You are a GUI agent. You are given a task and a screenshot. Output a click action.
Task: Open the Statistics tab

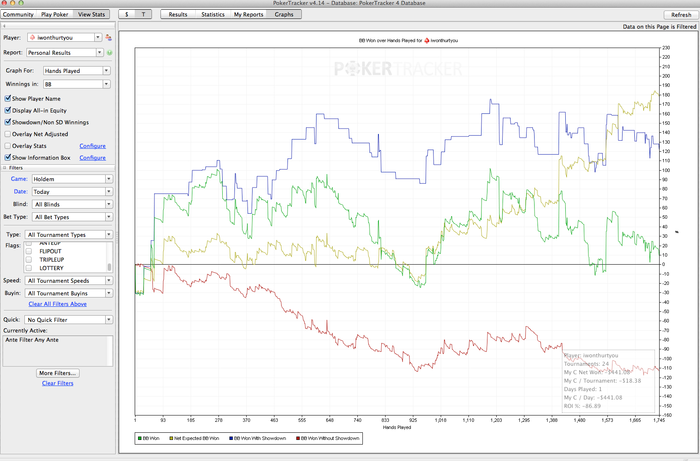point(213,14)
